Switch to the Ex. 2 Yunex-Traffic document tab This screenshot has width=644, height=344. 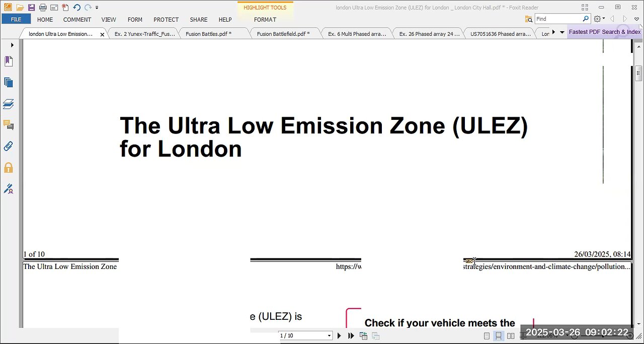[144, 34]
